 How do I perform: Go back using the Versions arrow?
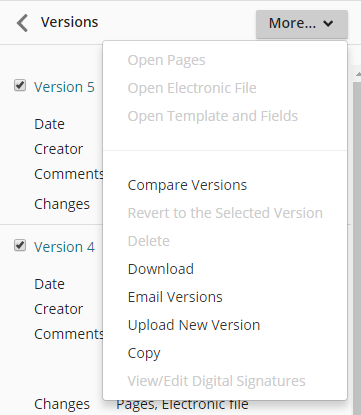point(22,23)
